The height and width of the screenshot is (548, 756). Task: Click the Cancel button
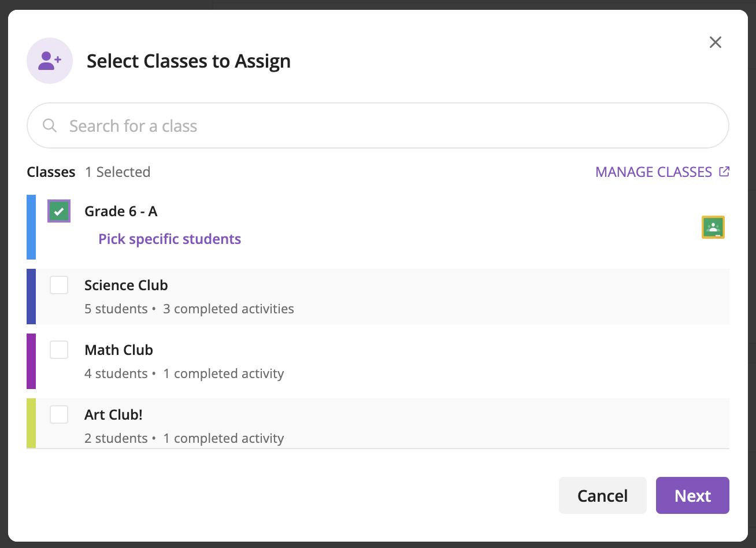602,495
